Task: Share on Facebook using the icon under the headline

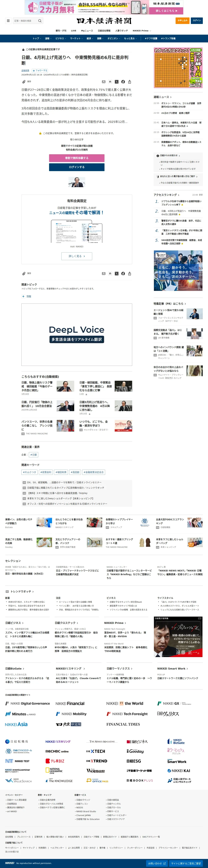Action: coord(123,82)
